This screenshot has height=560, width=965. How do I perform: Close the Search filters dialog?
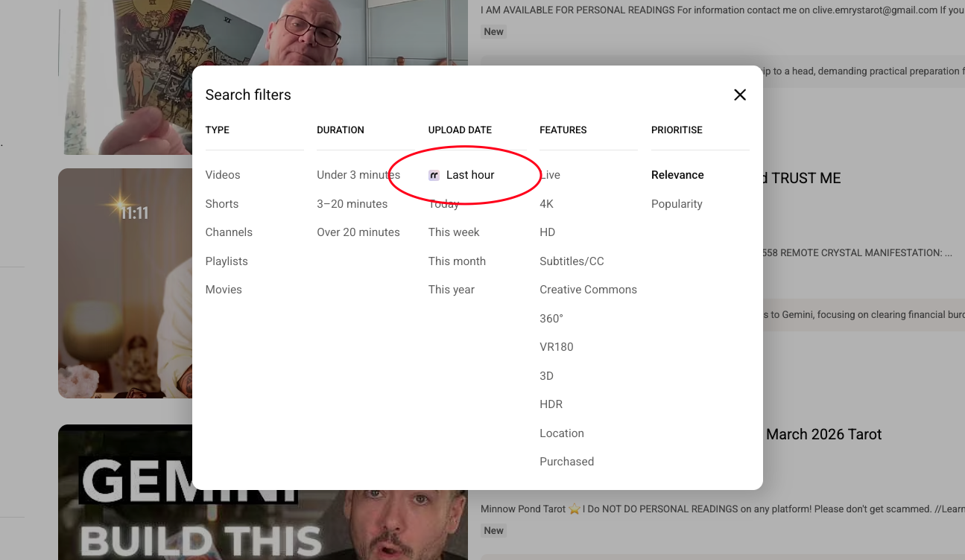tap(739, 95)
